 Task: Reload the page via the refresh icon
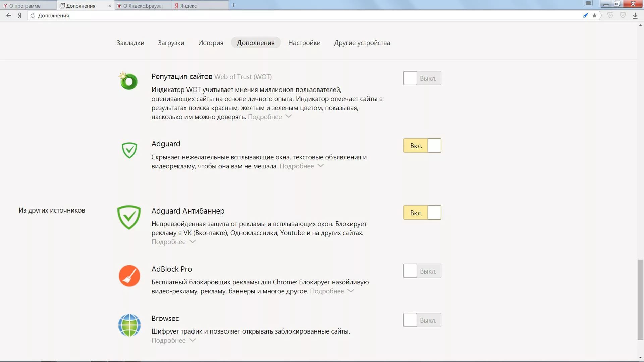[x=33, y=15]
